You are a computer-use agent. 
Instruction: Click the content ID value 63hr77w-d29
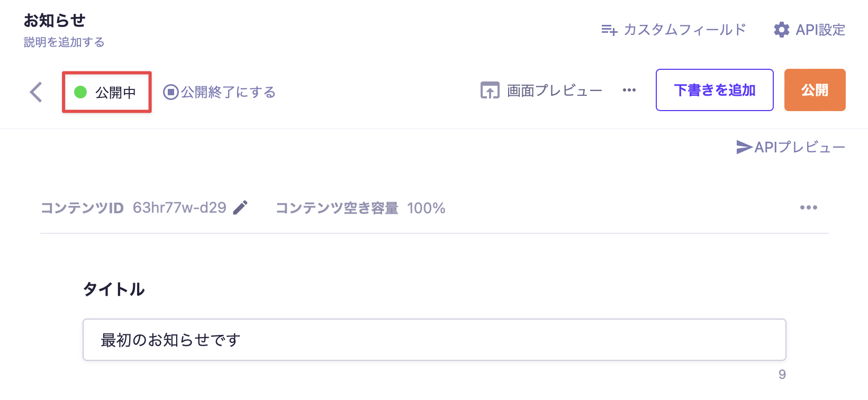(179, 208)
